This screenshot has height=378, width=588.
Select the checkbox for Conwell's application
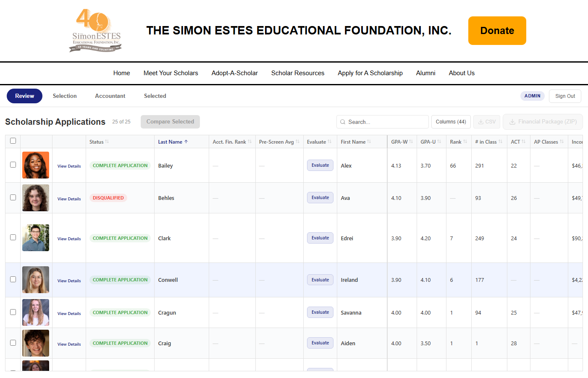coord(13,279)
